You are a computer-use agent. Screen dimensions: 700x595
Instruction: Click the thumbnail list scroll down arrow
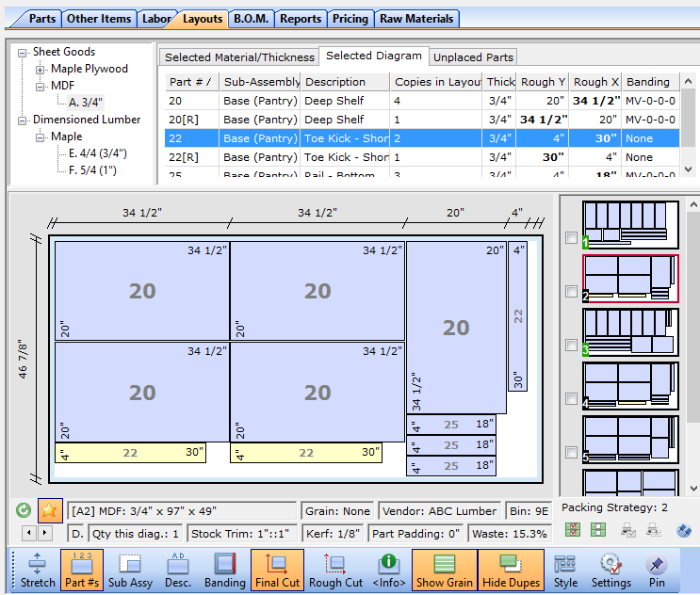tap(693, 489)
